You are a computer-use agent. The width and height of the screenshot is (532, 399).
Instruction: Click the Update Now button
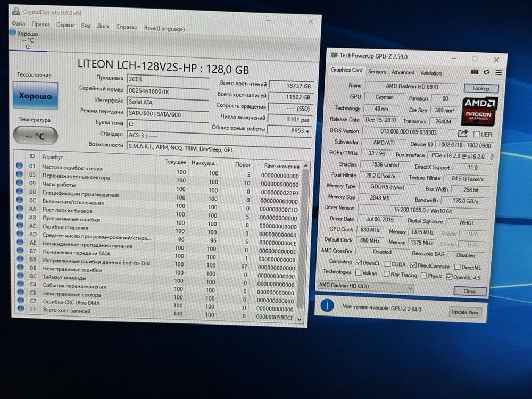(465, 312)
